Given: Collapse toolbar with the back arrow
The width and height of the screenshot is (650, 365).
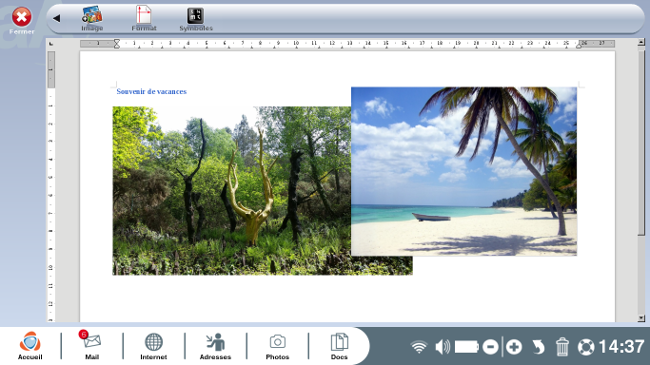Looking at the screenshot, I should click(57, 18).
